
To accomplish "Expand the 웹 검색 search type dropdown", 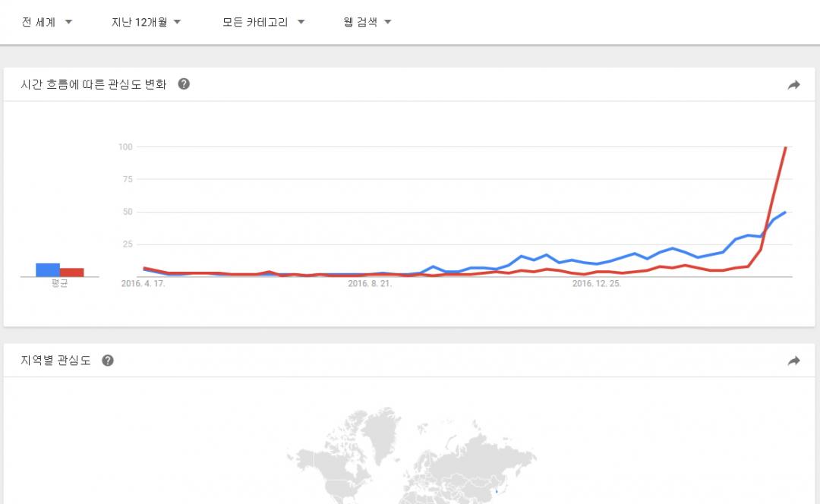I will [x=367, y=22].
